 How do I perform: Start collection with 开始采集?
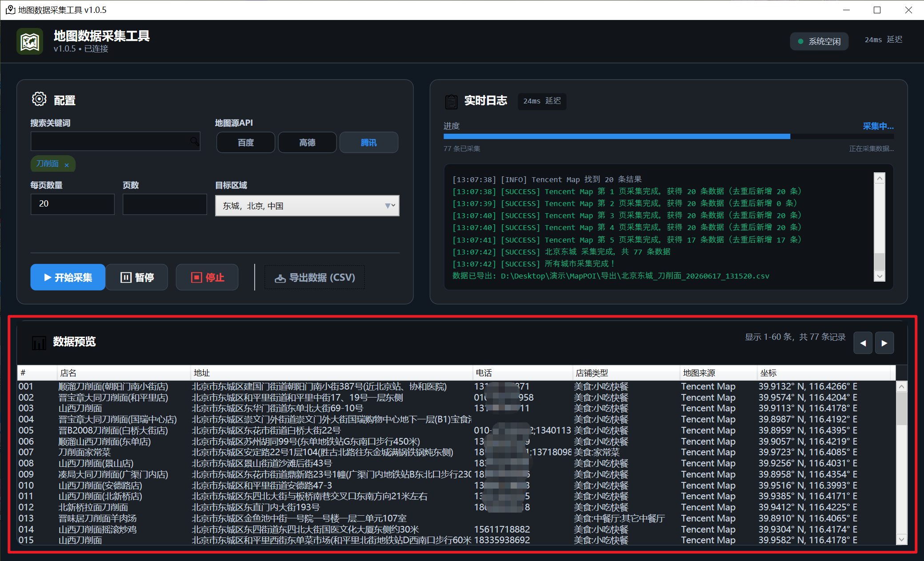pos(68,277)
